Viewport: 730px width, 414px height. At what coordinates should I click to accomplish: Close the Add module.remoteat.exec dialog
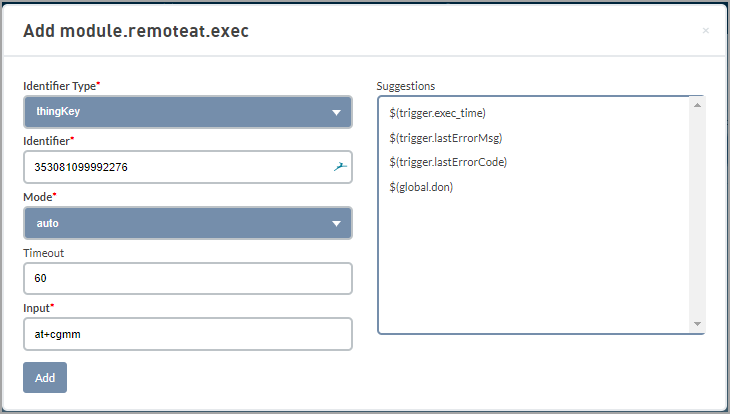(705, 31)
